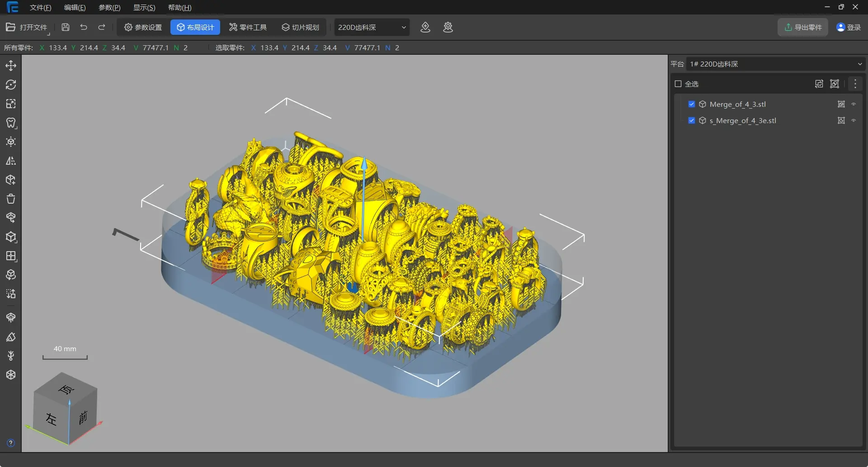Screen dimensions: 868x467
Task: Click the Save disk icon
Action: click(x=66, y=27)
